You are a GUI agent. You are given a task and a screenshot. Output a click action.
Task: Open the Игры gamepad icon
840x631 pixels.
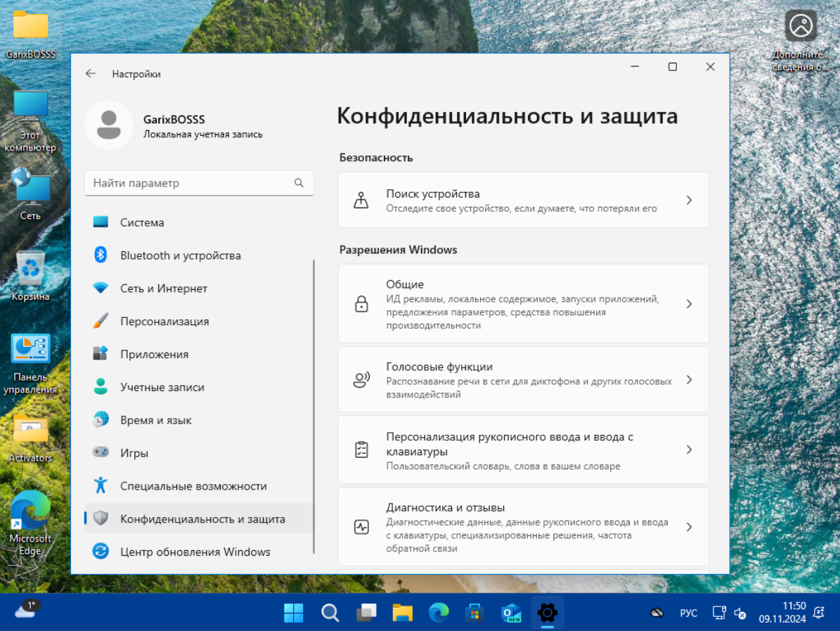(x=101, y=453)
